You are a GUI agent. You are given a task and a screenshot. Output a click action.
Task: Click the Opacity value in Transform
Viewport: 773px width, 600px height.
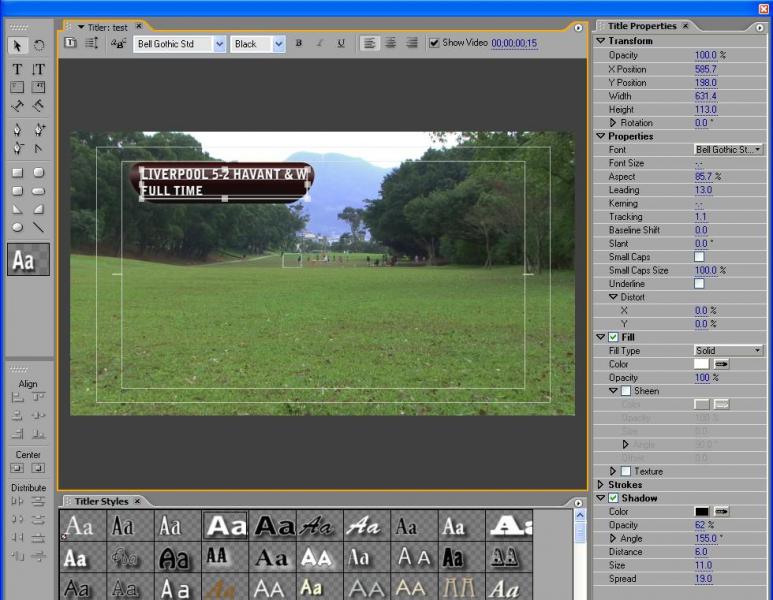point(705,55)
